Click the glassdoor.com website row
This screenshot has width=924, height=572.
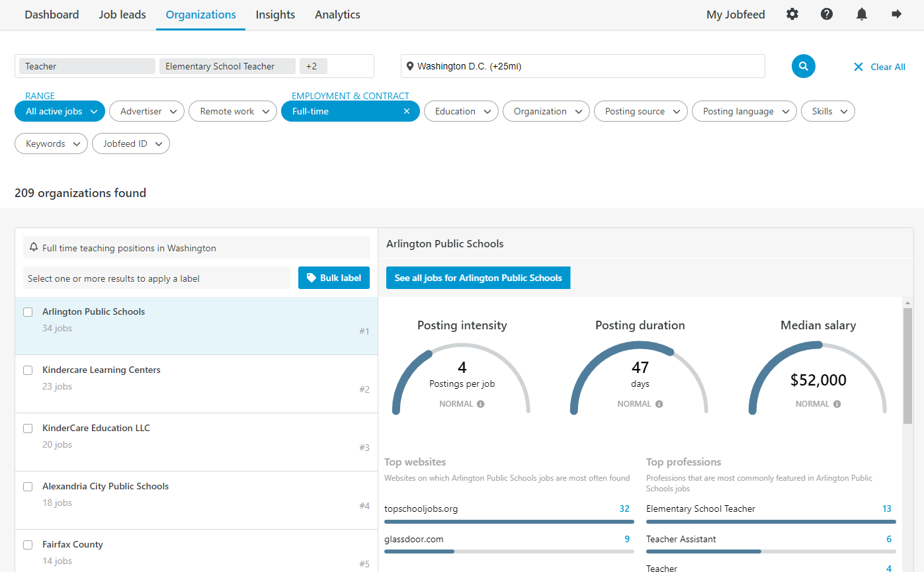pos(509,544)
